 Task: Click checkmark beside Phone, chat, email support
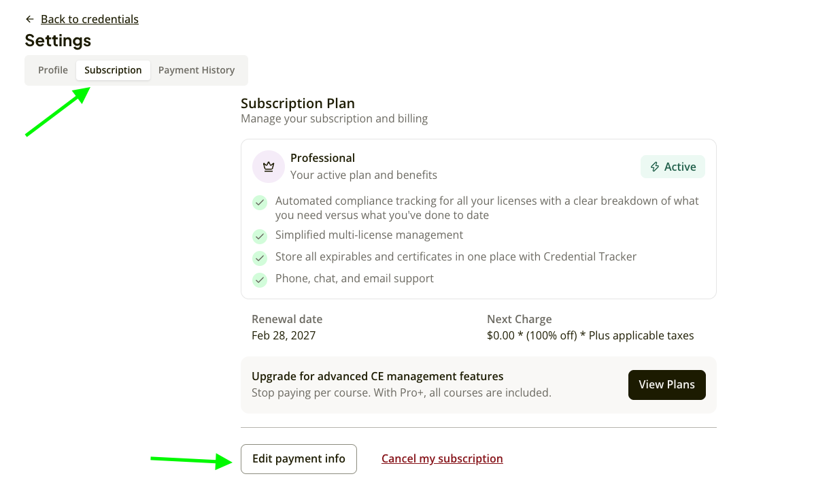(x=260, y=280)
